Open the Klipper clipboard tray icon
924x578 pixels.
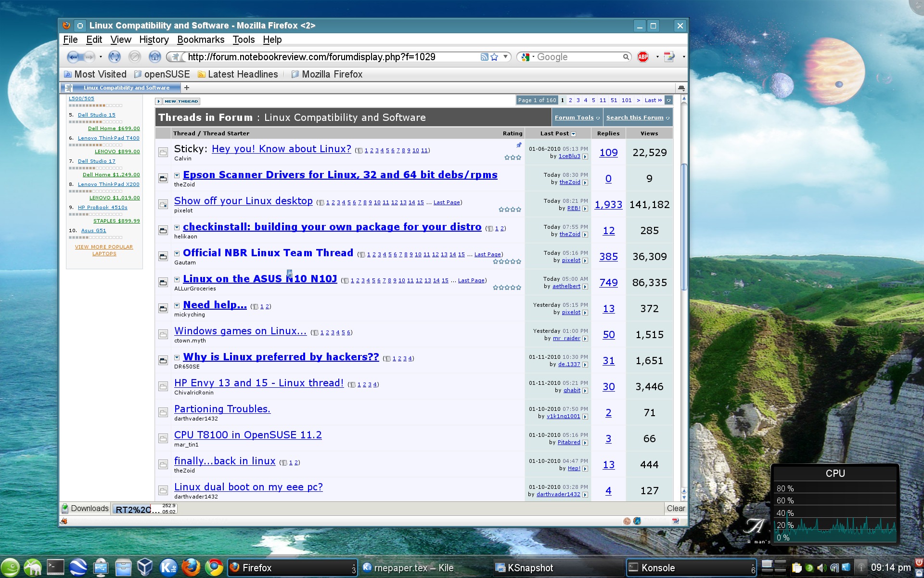tap(796, 568)
